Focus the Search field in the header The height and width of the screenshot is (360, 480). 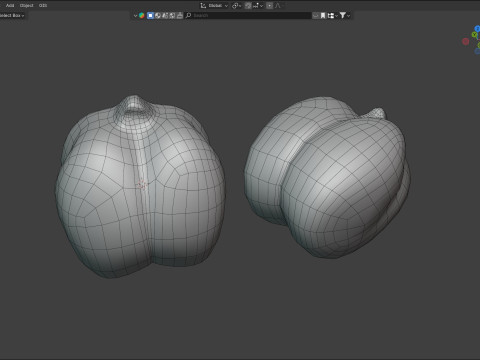point(248,15)
